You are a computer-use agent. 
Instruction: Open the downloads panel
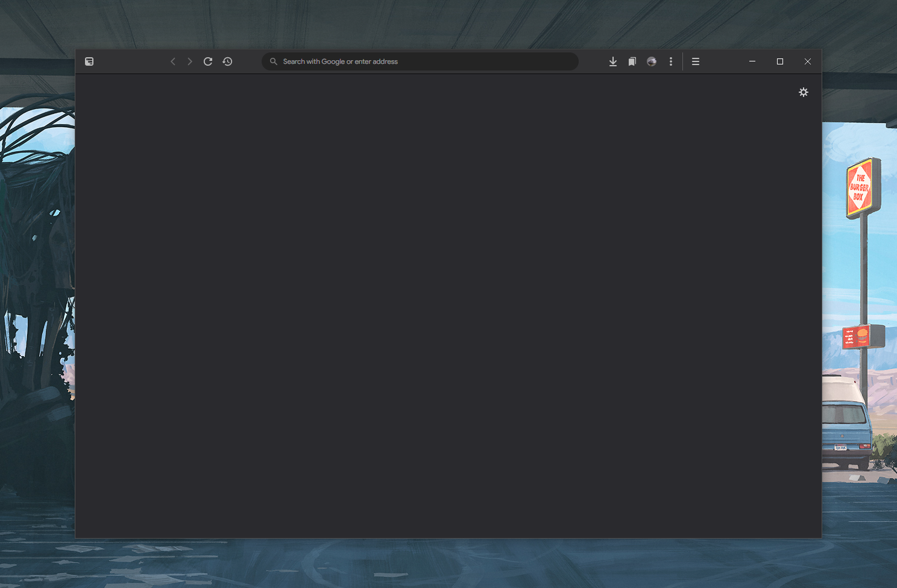[613, 61]
